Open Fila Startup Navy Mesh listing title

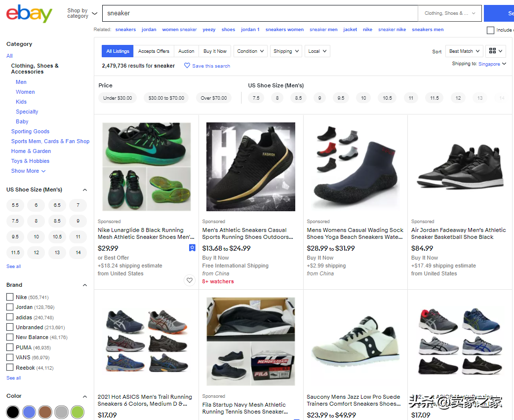(245, 408)
